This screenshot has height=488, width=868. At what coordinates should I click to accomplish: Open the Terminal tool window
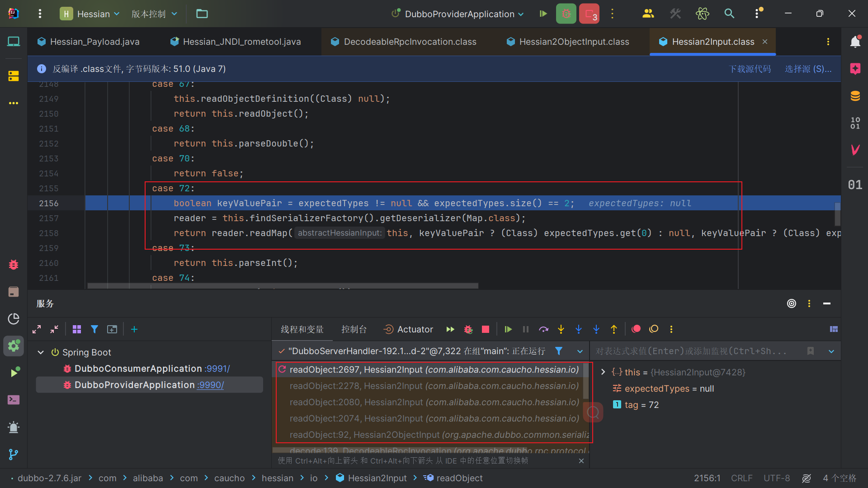14,400
